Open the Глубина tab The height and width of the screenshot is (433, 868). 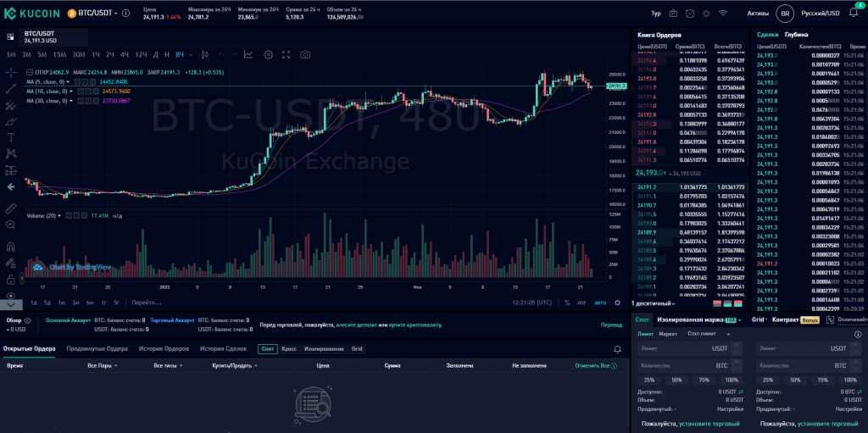(796, 34)
